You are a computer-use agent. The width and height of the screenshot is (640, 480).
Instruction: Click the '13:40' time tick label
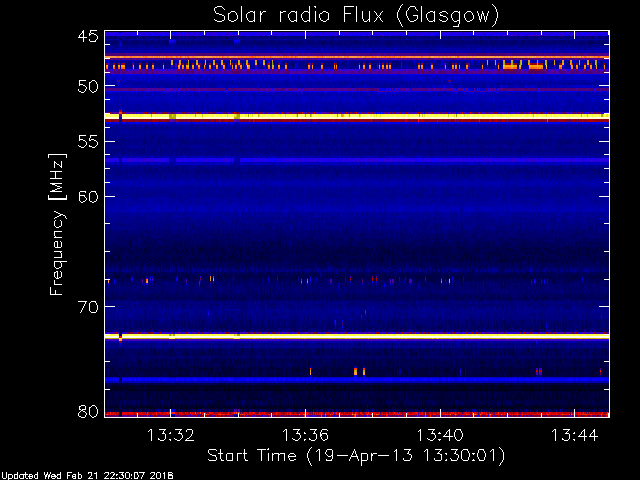[x=440, y=435]
